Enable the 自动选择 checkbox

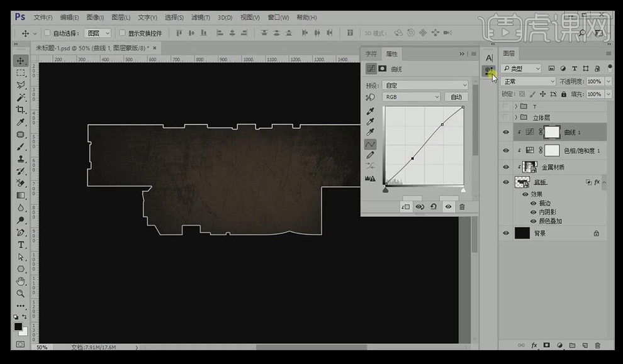[x=47, y=33]
